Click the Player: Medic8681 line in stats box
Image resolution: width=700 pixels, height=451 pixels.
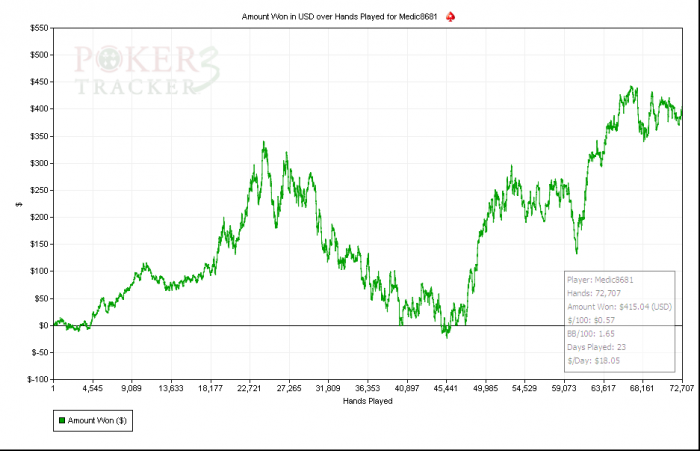pos(600,280)
